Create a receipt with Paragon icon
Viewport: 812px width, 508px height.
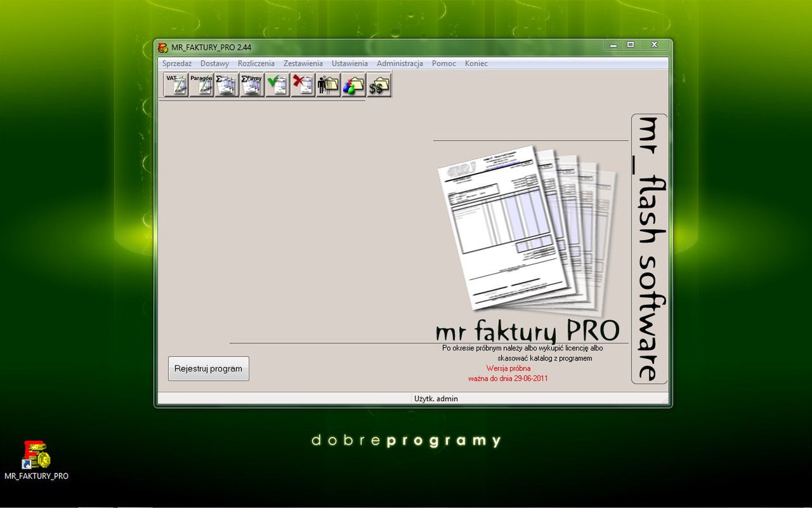[201, 84]
